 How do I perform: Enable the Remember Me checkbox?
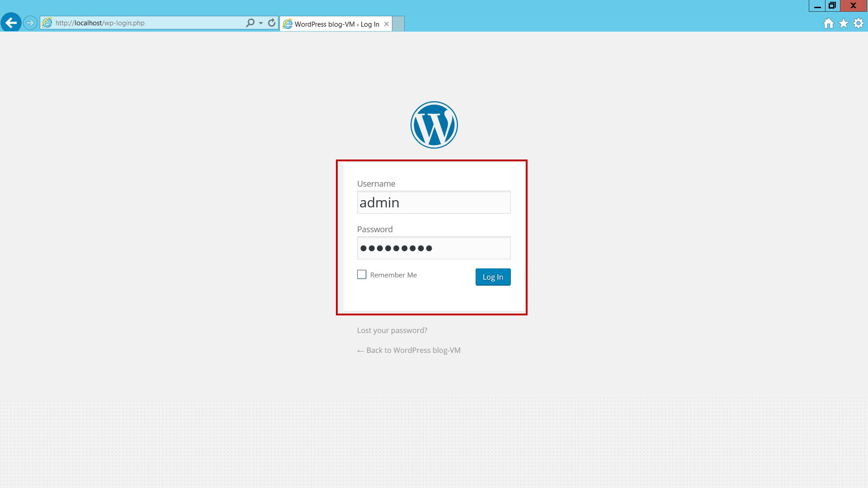[362, 274]
